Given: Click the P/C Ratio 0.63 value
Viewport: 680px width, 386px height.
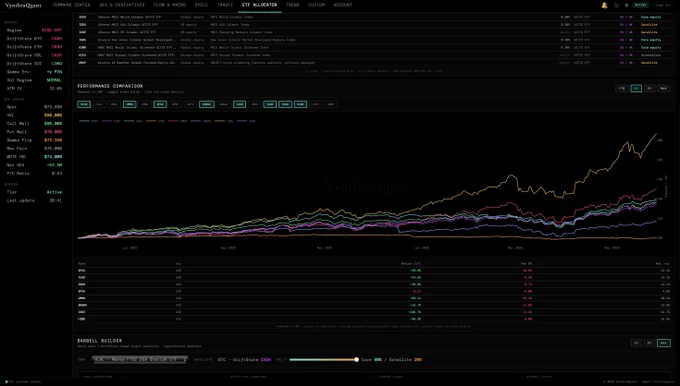Looking at the screenshot, I should [x=57, y=173].
